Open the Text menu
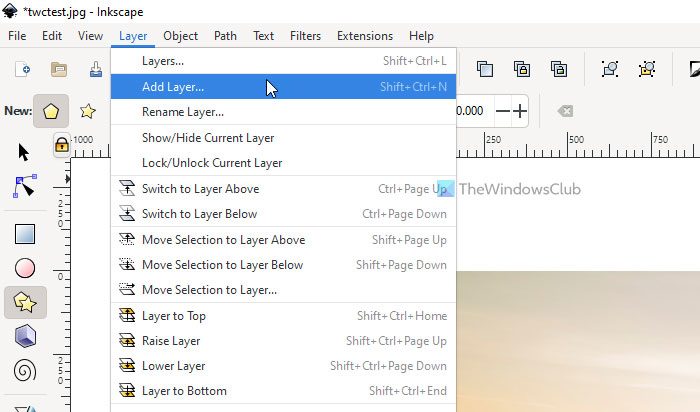This screenshot has height=412, width=700. click(263, 36)
